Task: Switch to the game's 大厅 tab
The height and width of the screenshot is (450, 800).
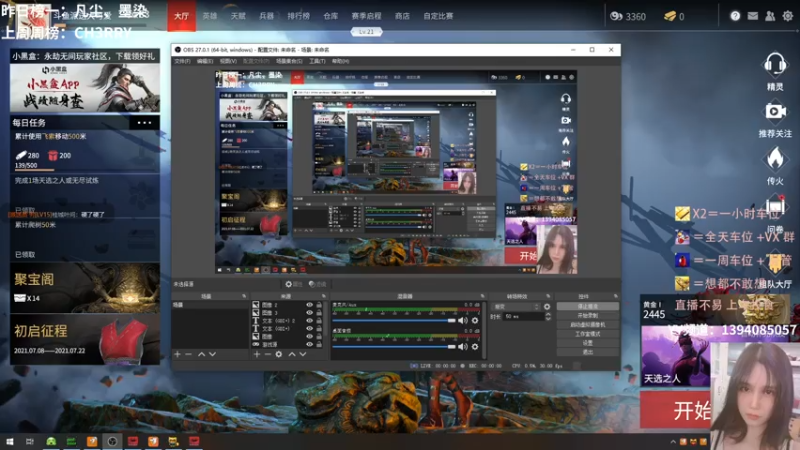Action: tap(181, 16)
